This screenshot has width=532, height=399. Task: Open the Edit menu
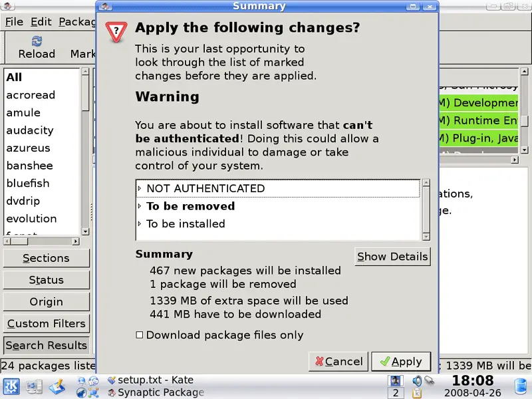click(41, 21)
